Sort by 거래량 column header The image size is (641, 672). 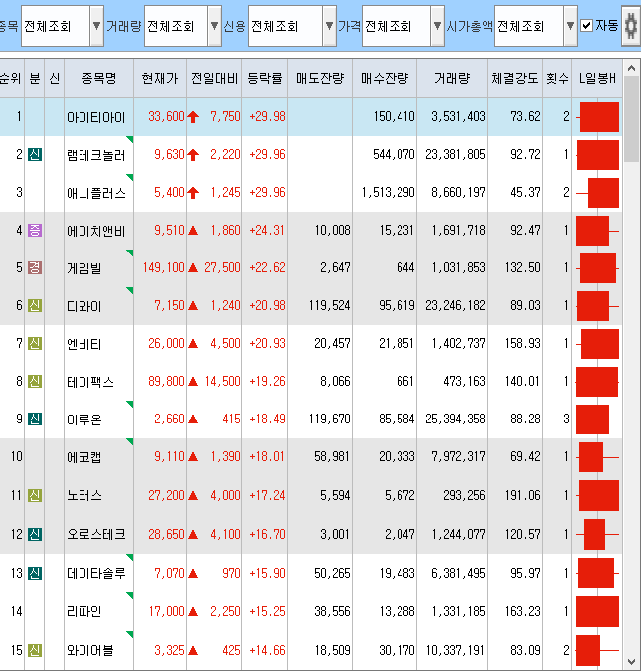[452, 78]
